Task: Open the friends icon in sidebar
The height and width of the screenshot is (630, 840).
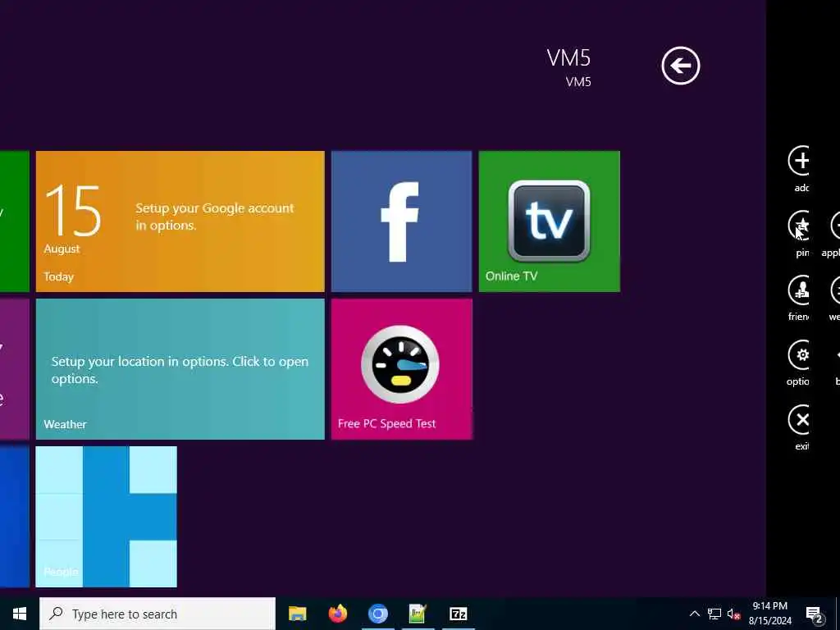Action: point(799,290)
